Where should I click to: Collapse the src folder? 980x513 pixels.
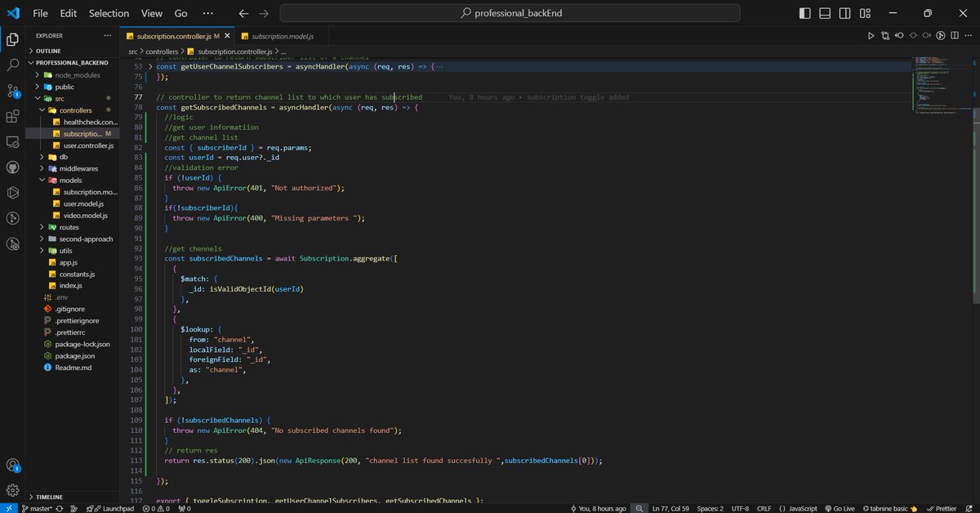pyautogui.click(x=72, y=98)
